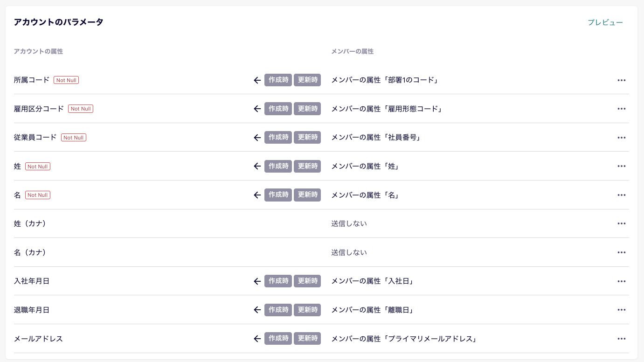This screenshot has height=362, width=644.
Task: Open more options for 雇用区分コード row
Action: pyautogui.click(x=621, y=109)
